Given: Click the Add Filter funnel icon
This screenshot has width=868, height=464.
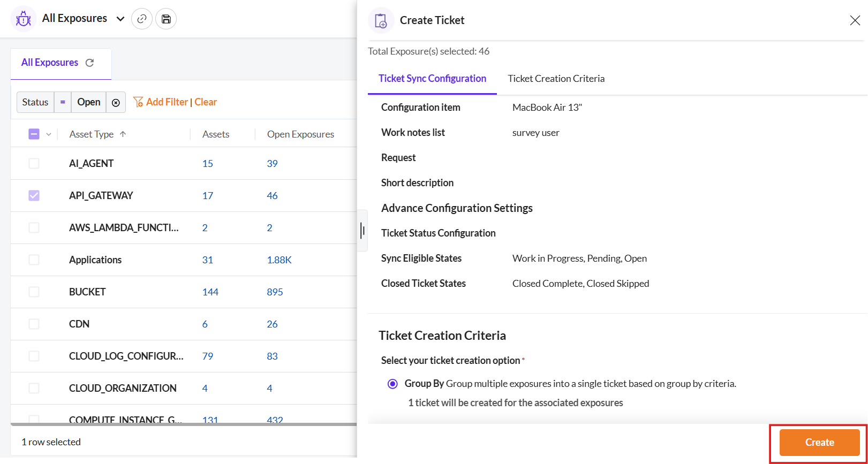Looking at the screenshot, I should pyautogui.click(x=138, y=102).
